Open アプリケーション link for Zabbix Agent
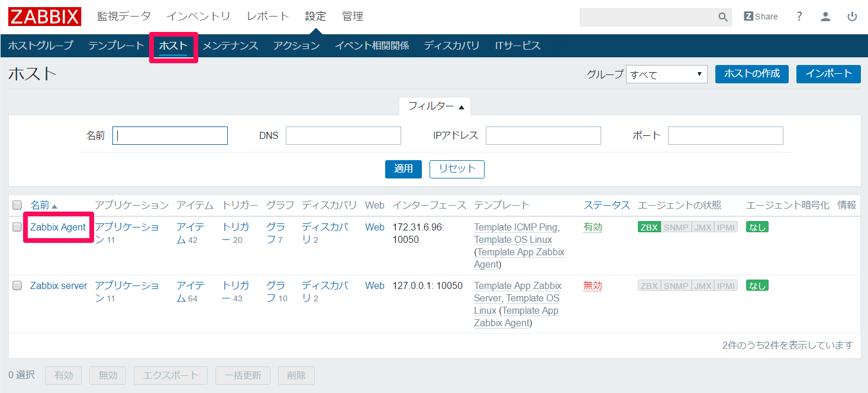The height and width of the screenshot is (393, 868). (x=127, y=233)
